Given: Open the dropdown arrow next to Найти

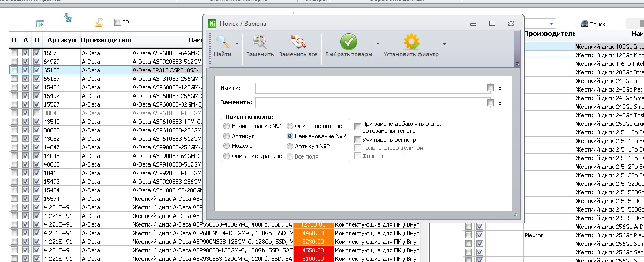Looking at the screenshot, I should [x=237, y=46].
